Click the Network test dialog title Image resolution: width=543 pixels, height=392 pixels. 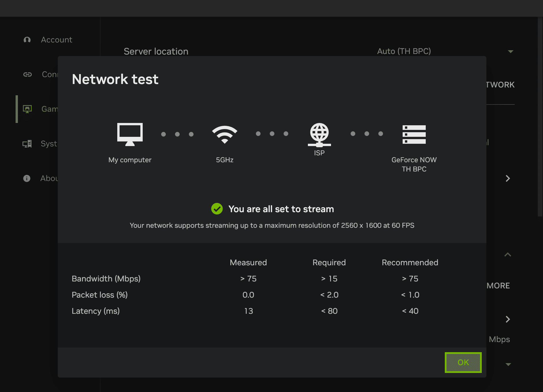click(x=115, y=79)
